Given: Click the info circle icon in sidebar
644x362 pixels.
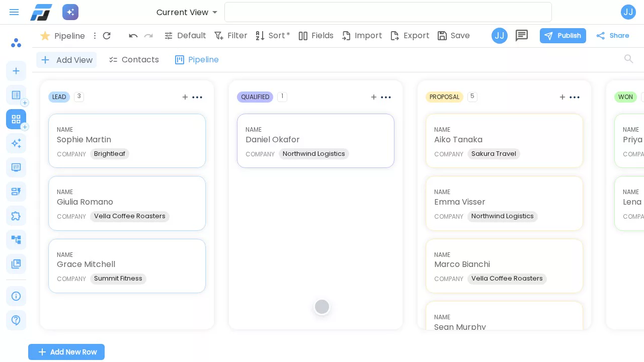Looking at the screenshot, I should pyautogui.click(x=16, y=296).
